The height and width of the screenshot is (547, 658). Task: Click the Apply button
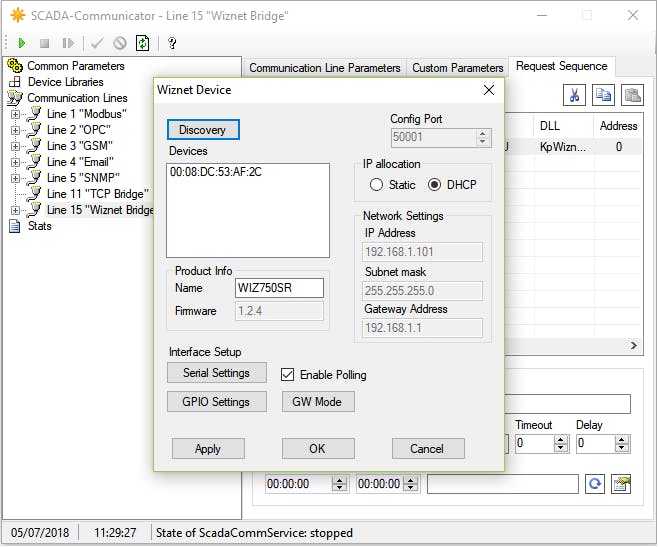pyautogui.click(x=208, y=449)
